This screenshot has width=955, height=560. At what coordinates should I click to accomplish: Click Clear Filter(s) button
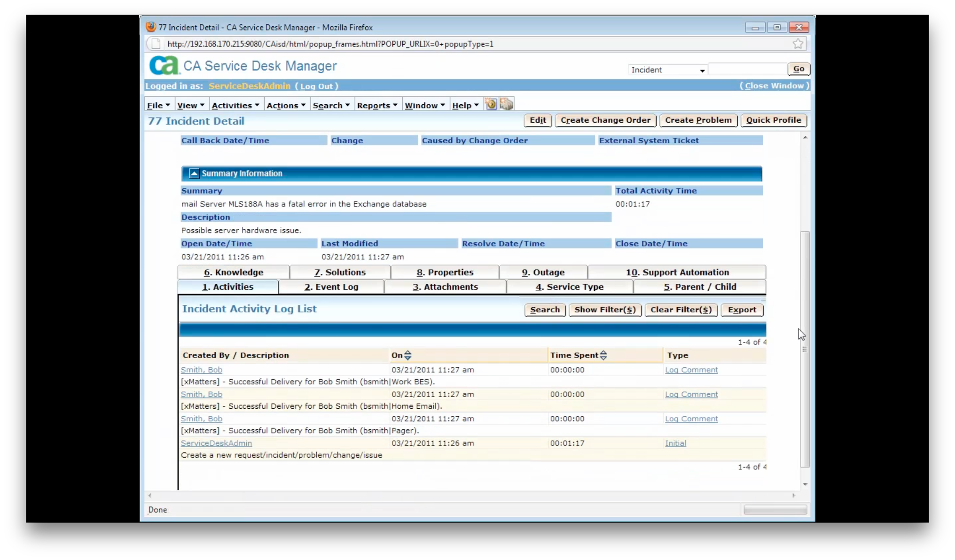681,310
